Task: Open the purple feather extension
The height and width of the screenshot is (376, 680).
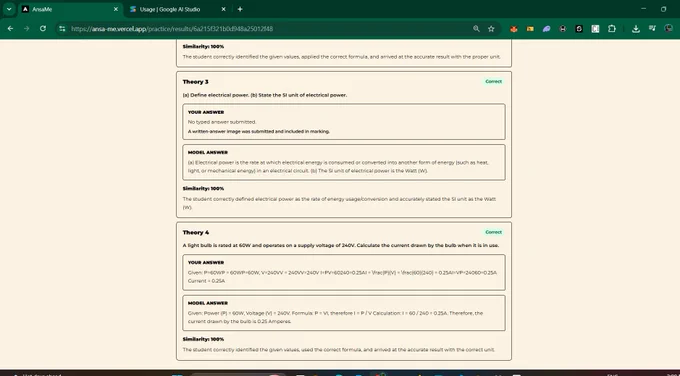Action: click(x=546, y=29)
